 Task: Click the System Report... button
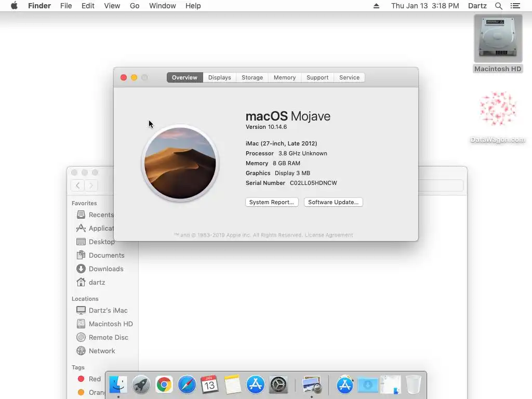click(272, 202)
